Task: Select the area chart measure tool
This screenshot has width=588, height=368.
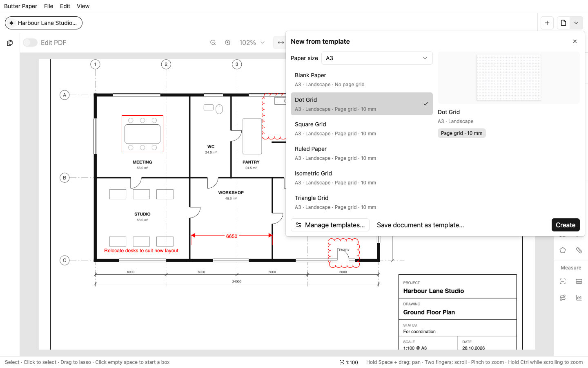Action: pyautogui.click(x=579, y=298)
